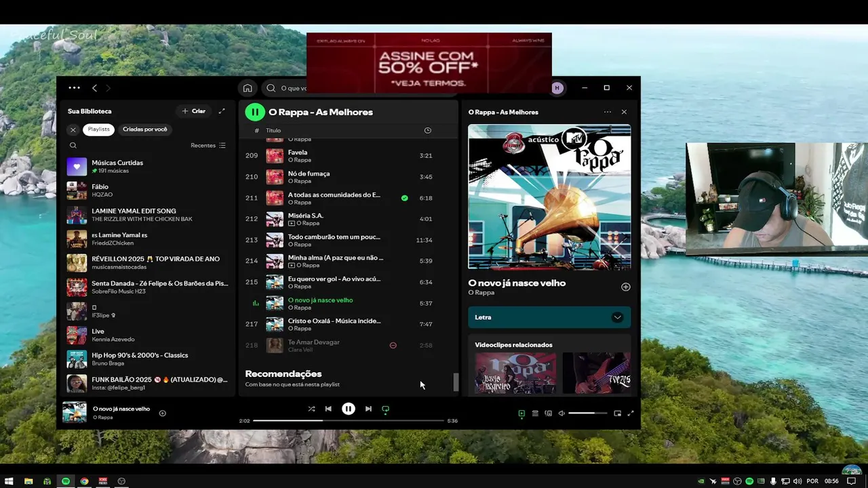Open Windows notification center icon
868x488 pixels.
tap(852, 481)
